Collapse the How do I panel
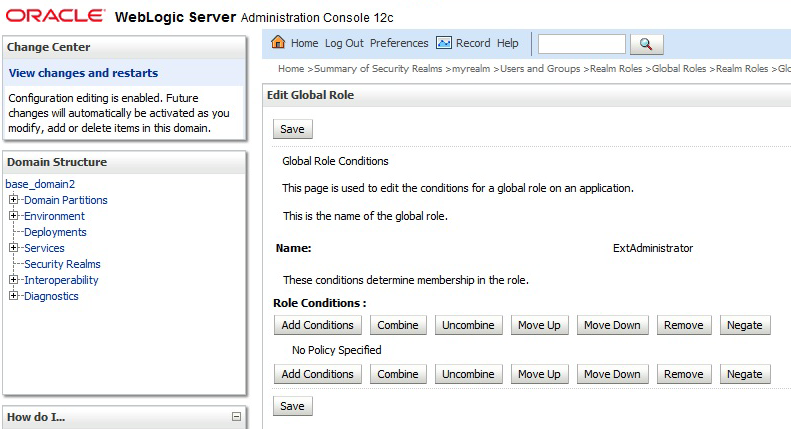The image size is (791, 429). (x=236, y=417)
